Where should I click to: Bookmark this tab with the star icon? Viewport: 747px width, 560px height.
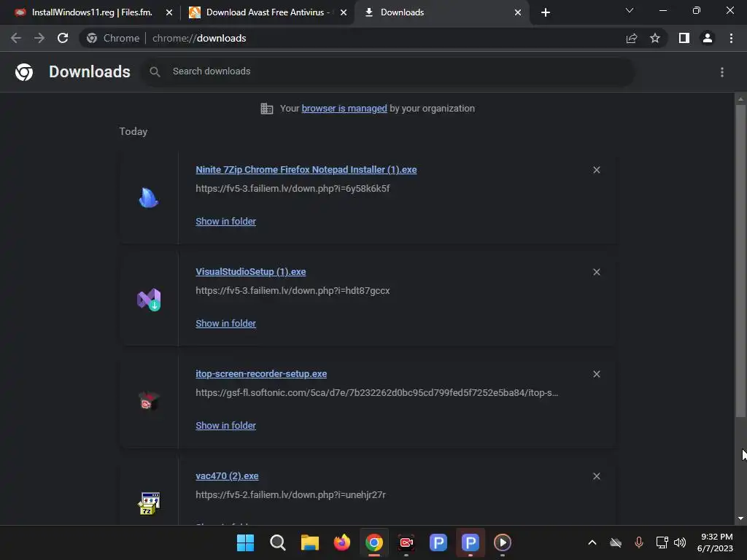(655, 38)
